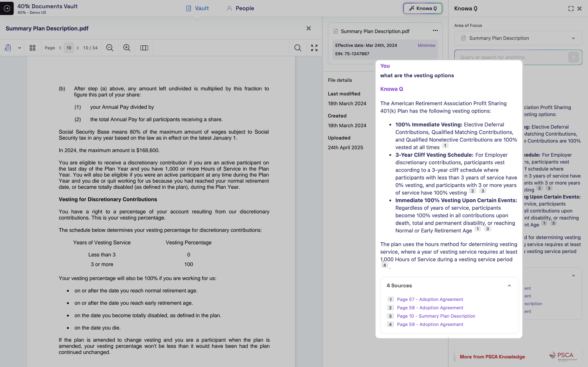Enter fullscreen mode for the PDF viewer
Image resolution: width=588 pixels, height=367 pixels.
click(x=314, y=48)
